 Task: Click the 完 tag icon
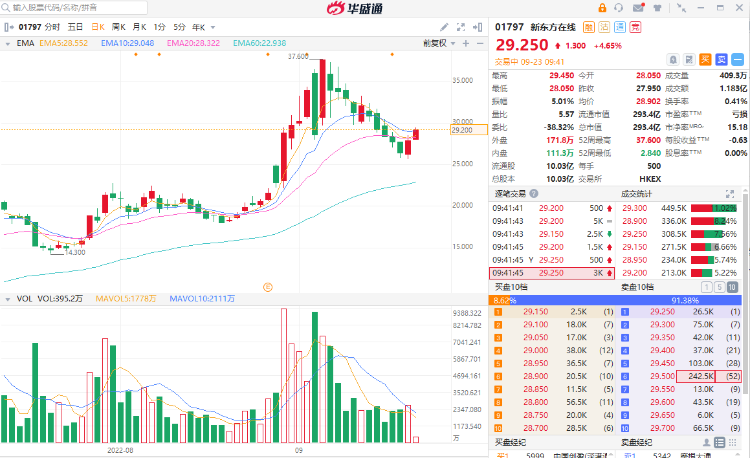click(635, 27)
